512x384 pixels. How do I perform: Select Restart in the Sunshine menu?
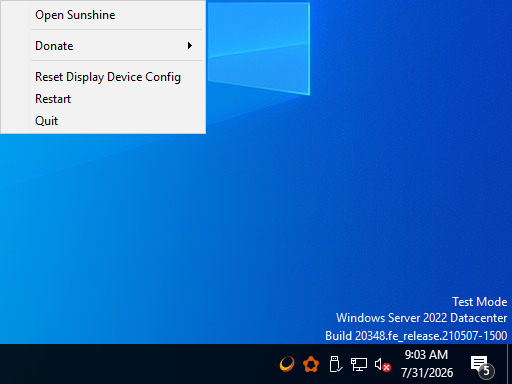(x=103, y=99)
